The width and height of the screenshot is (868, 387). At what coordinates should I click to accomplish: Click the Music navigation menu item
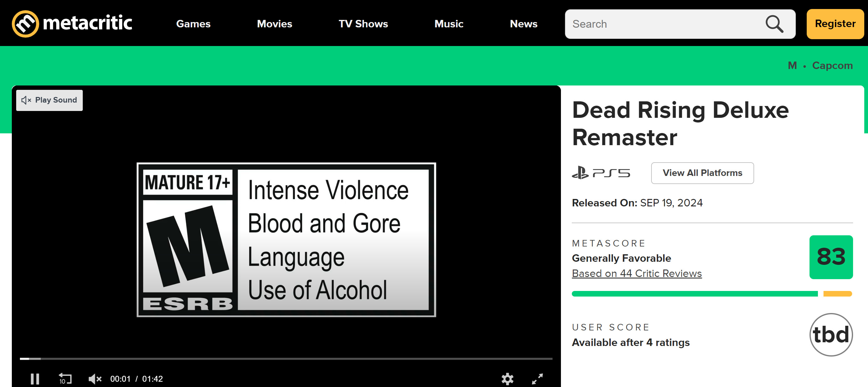(x=449, y=23)
